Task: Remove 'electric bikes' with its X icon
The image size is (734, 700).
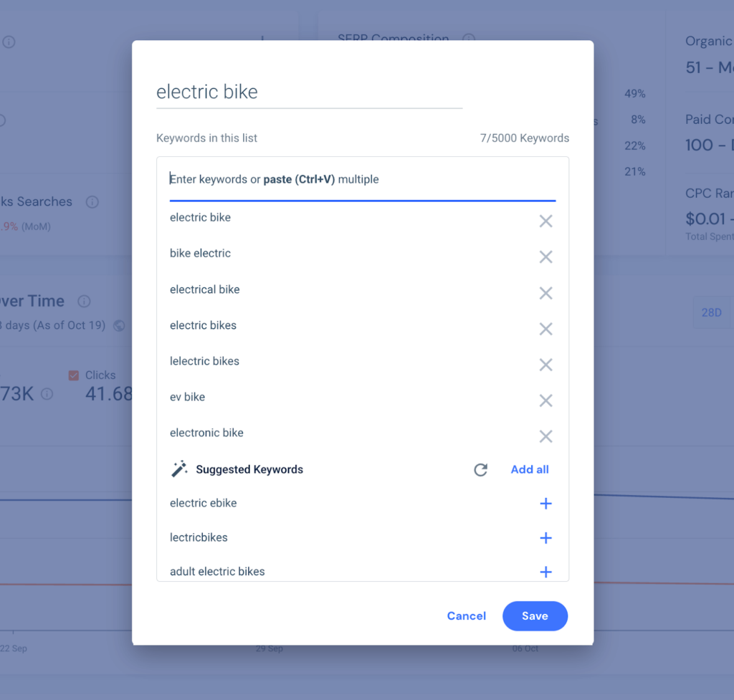Action: (545, 329)
